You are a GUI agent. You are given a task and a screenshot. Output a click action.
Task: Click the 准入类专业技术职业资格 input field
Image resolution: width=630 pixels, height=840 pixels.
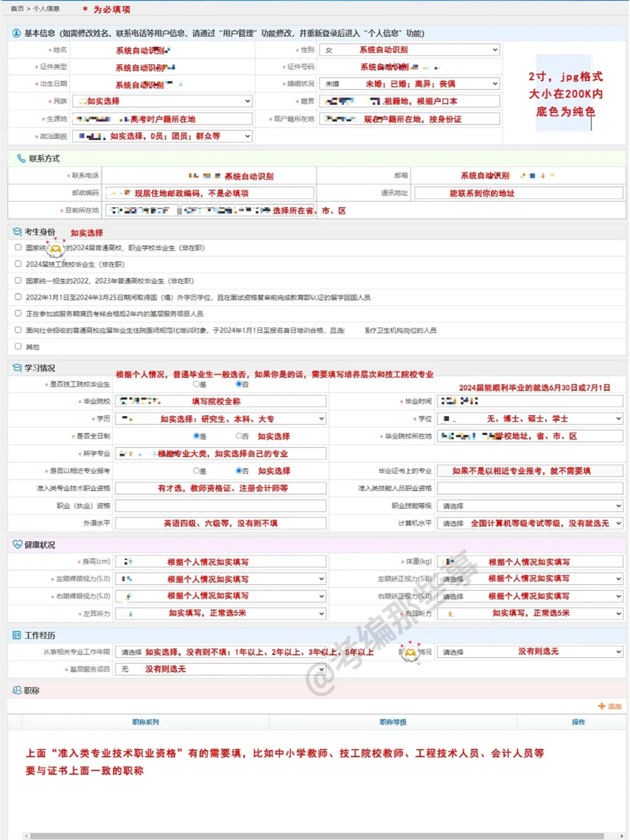220,488
